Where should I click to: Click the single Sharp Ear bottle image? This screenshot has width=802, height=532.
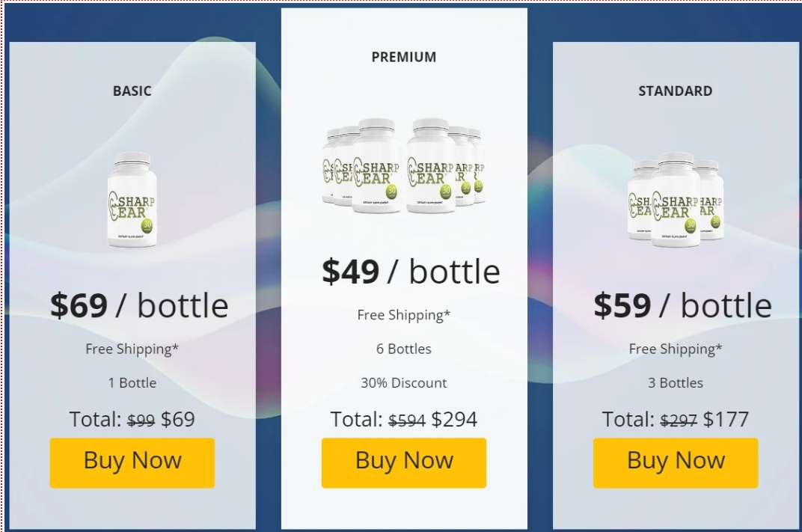(x=132, y=201)
